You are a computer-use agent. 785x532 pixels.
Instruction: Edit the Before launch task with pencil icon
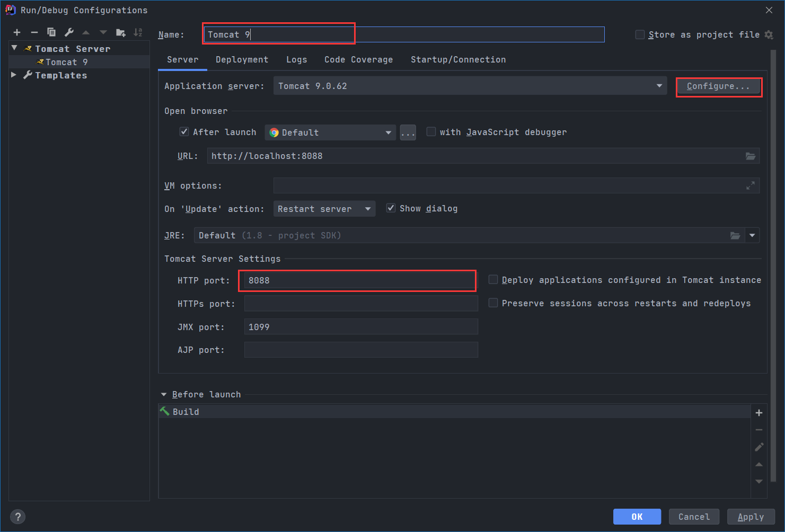(x=759, y=447)
